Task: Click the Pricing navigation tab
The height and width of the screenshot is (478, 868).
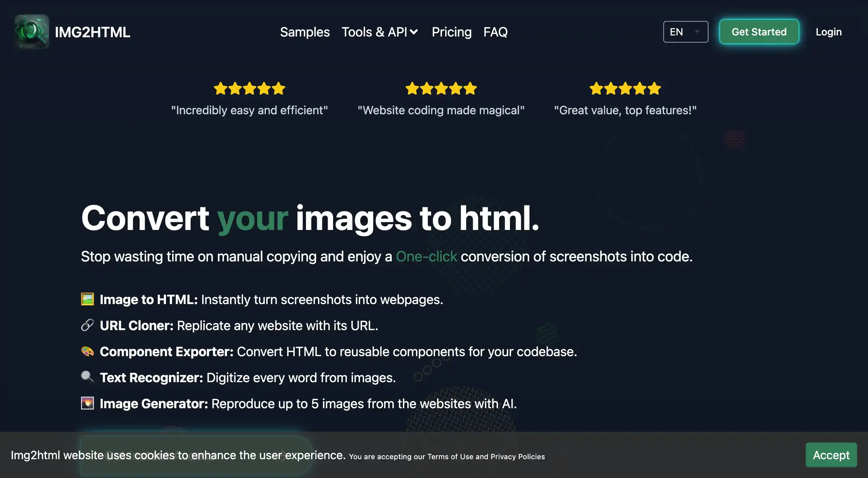Action: 451,32
